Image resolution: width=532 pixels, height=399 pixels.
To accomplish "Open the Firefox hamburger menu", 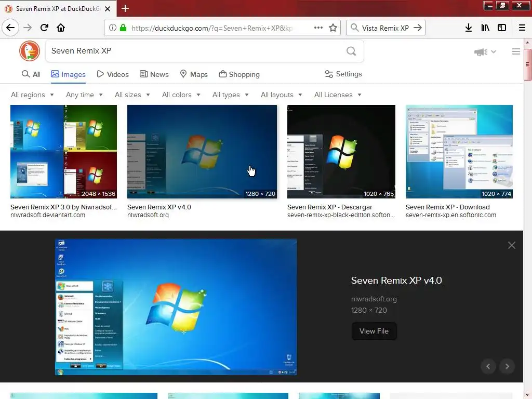I will [x=522, y=28].
